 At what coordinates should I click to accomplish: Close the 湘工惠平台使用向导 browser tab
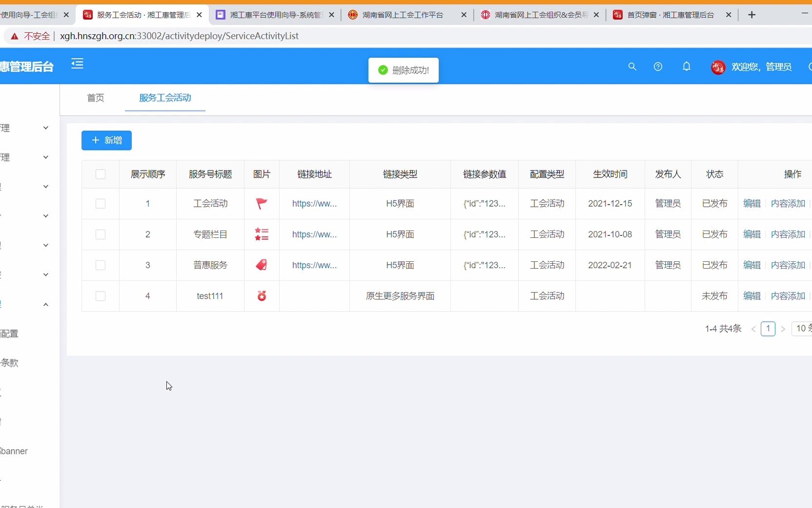[x=332, y=15]
